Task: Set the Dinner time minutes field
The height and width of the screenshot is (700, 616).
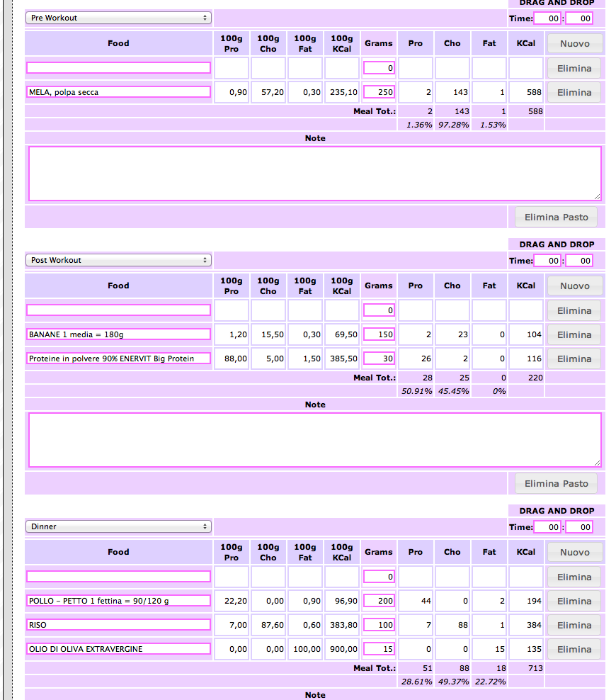Action: pos(579,527)
